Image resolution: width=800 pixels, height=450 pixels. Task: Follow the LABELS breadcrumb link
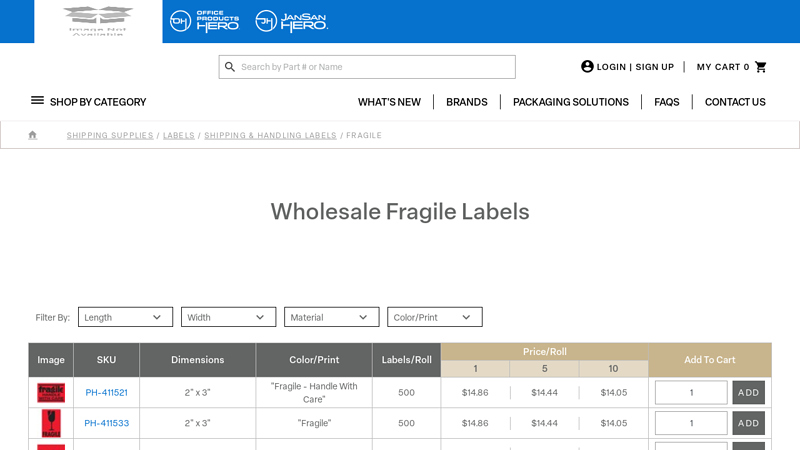point(179,135)
